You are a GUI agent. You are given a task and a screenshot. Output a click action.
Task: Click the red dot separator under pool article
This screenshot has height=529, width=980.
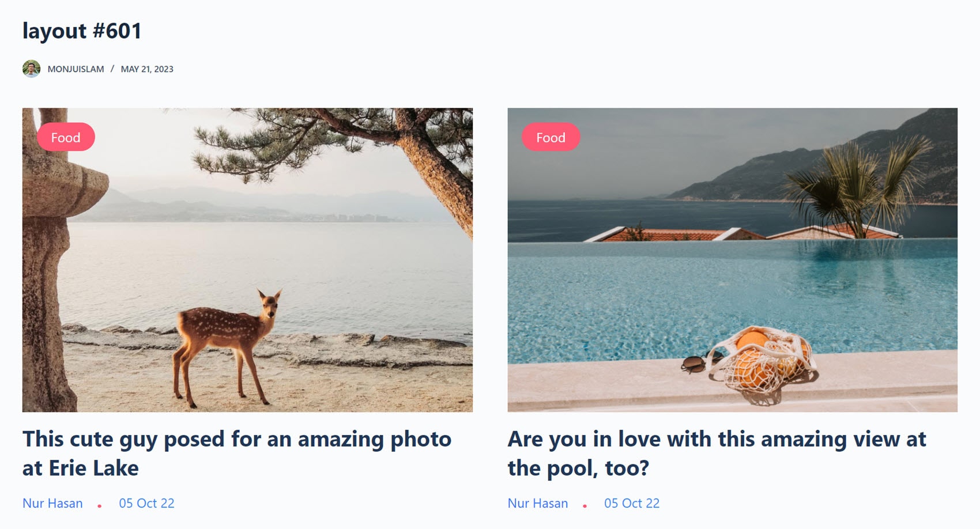(x=585, y=506)
